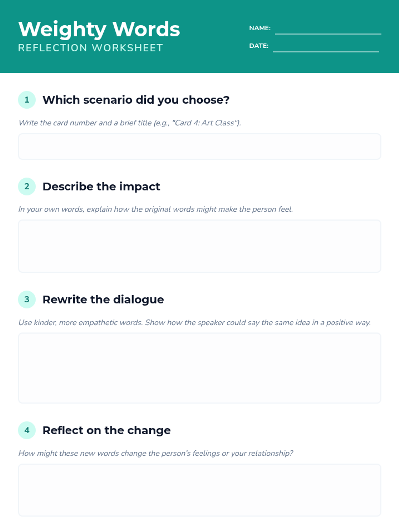
Task: Click the card number instruction text
Action: [x=130, y=123]
